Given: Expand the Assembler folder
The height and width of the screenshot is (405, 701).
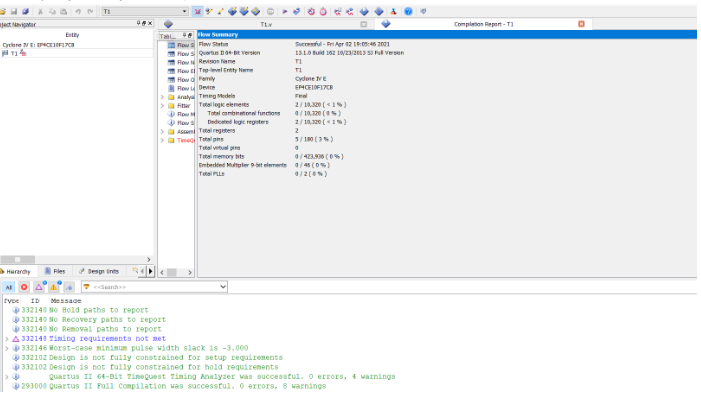Looking at the screenshot, I should pos(162,132).
